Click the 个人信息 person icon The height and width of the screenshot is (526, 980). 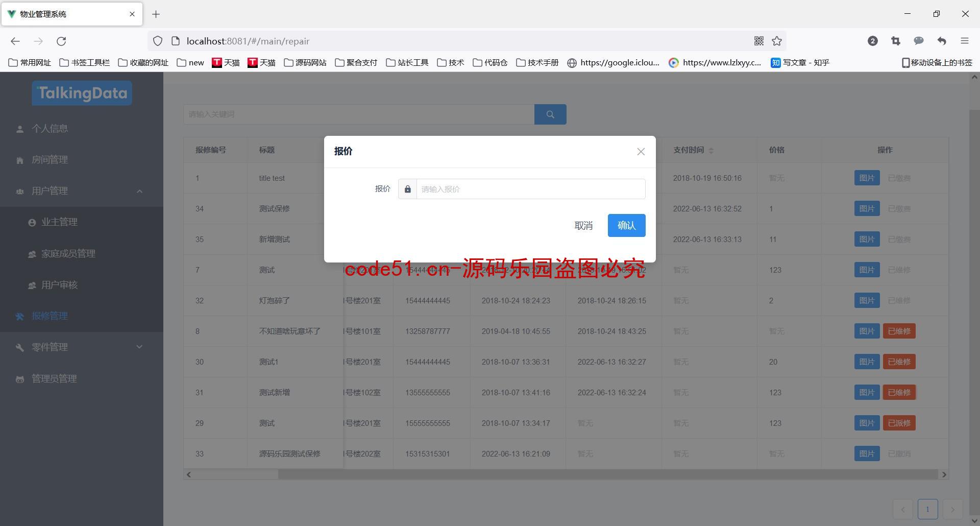pyautogui.click(x=20, y=129)
